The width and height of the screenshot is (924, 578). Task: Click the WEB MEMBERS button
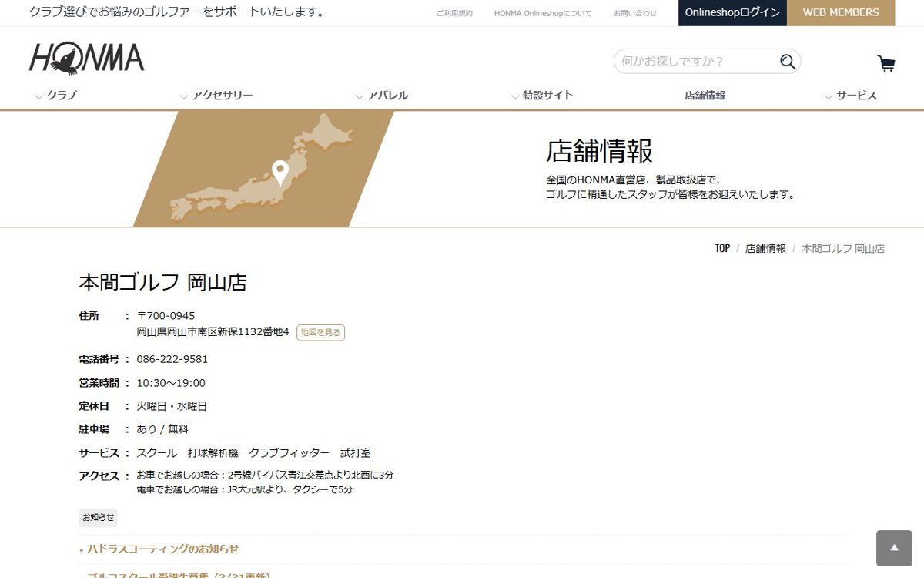click(841, 13)
